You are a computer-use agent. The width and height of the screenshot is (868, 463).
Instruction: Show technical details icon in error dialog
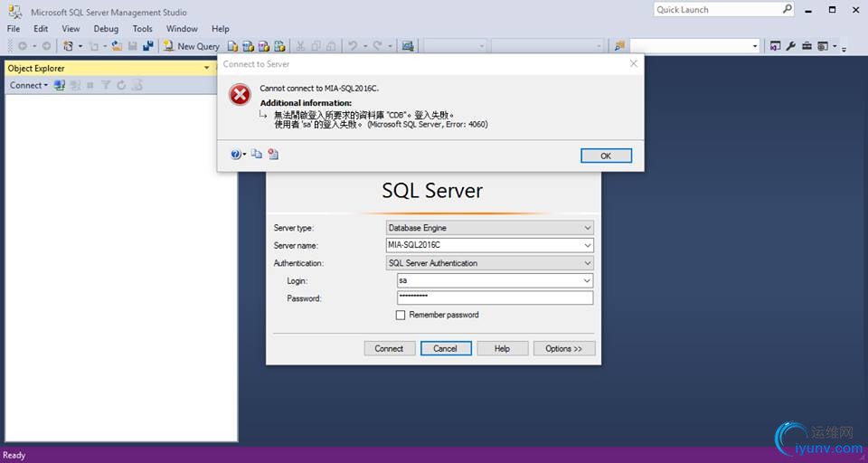pos(273,154)
